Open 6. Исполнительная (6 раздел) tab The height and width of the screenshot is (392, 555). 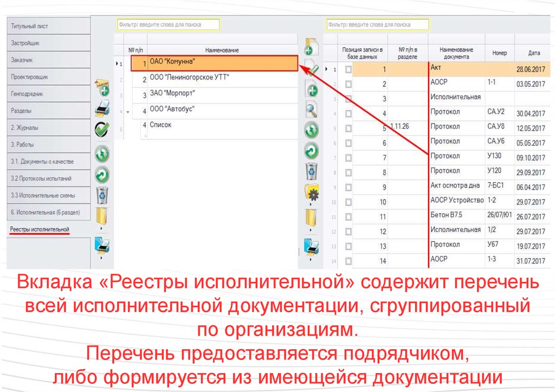(x=49, y=213)
